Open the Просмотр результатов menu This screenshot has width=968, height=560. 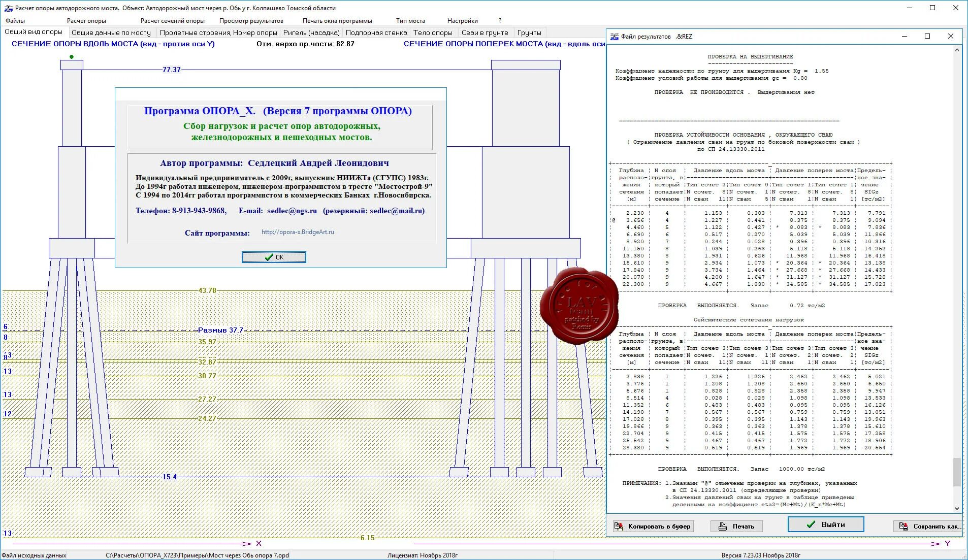pyautogui.click(x=251, y=21)
